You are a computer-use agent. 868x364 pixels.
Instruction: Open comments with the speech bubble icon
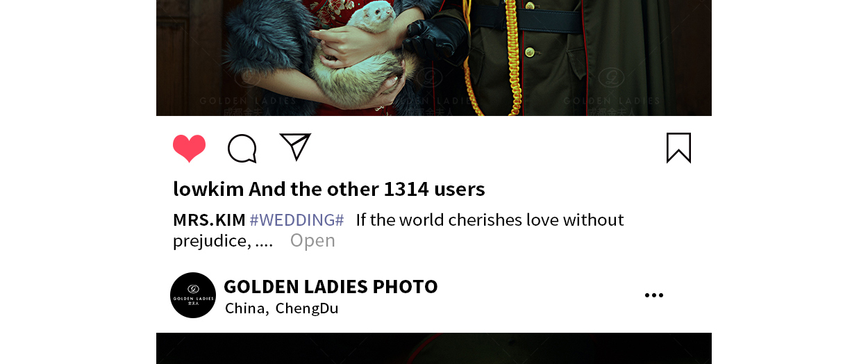pos(242,149)
